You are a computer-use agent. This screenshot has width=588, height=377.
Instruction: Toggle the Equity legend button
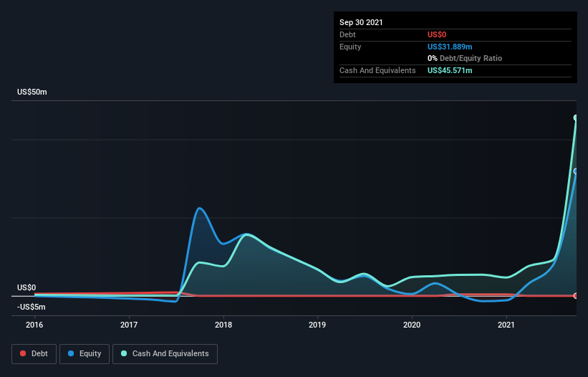click(x=85, y=354)
